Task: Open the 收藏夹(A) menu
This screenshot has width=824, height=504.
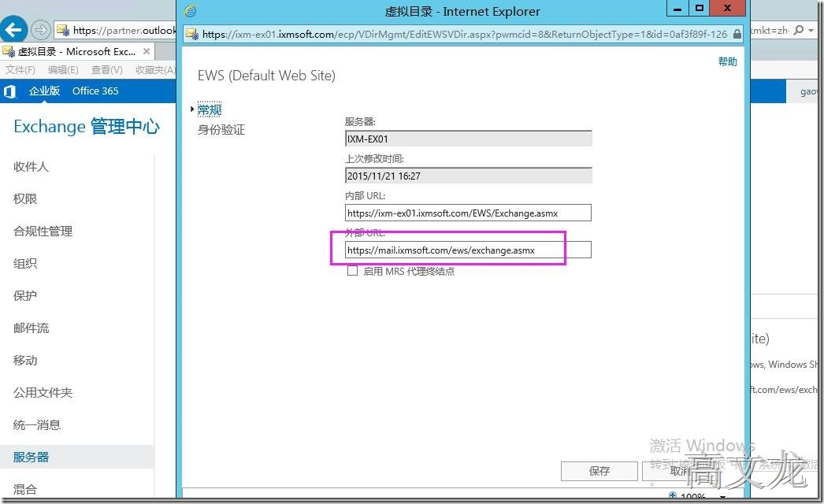Action: coord(155,69)
